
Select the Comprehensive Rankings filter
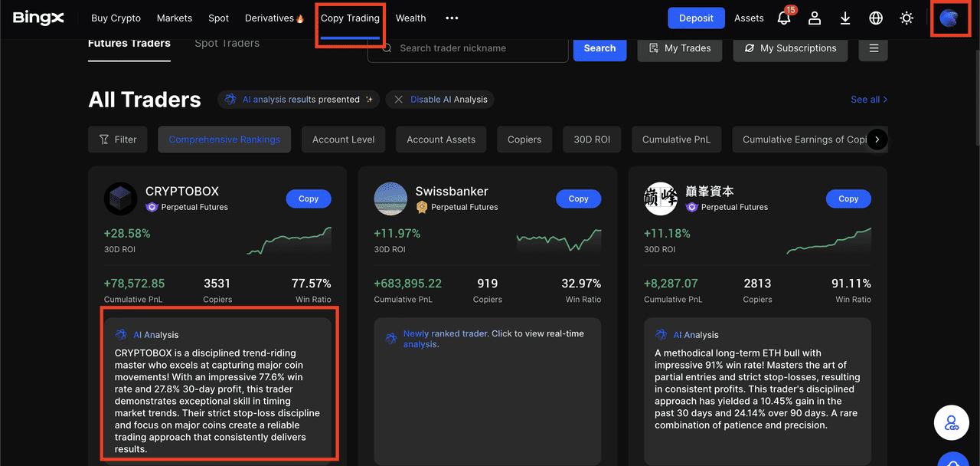click(x=224, y=139)
